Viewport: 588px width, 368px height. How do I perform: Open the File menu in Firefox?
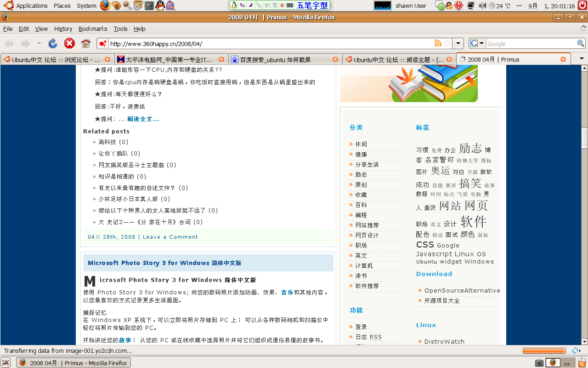[x=8, y=29]
